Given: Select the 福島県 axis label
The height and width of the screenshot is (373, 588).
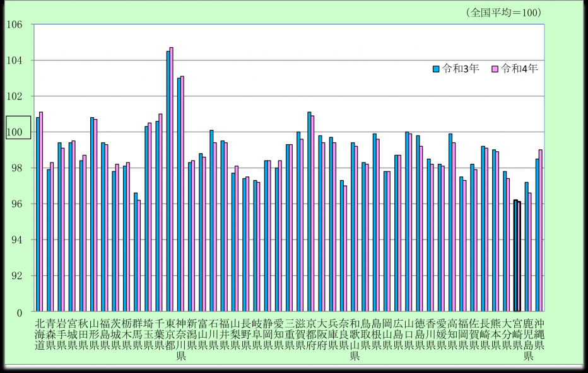Looking at the screenshot, I should 105,335.
